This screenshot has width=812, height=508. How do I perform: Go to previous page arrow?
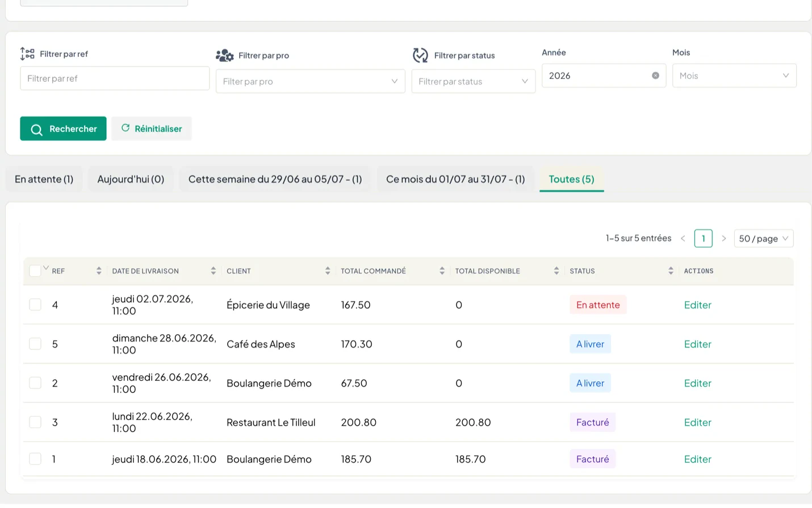tap(683, 239)
